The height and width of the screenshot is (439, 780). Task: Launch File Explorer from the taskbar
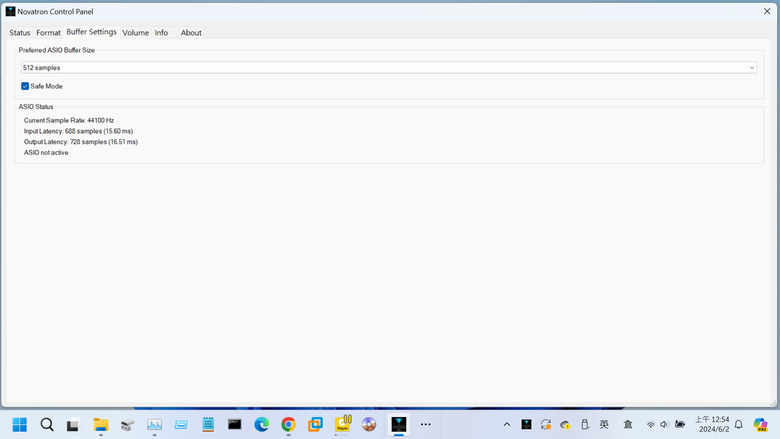pyautogui.click(x=100, y=425)
